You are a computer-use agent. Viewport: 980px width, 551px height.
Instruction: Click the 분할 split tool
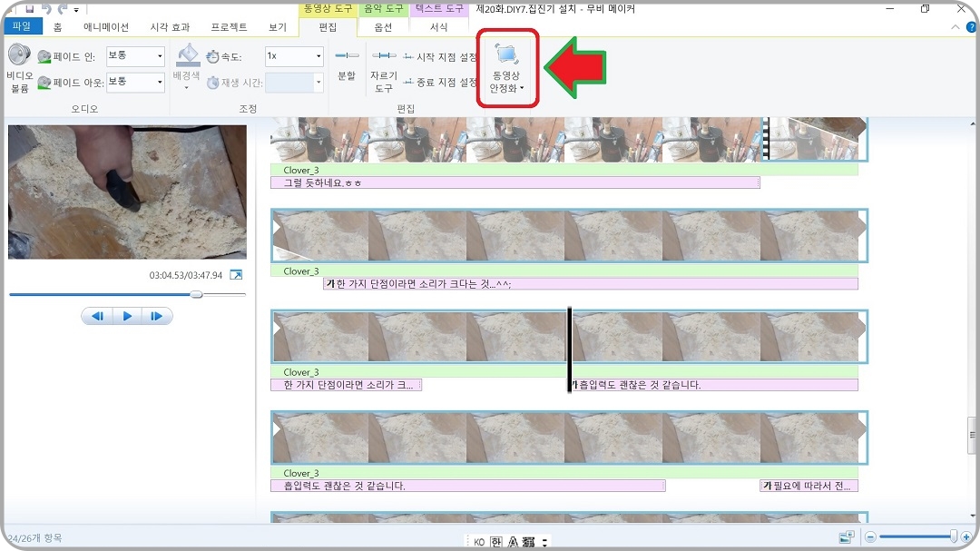pyautogui.click(x=347, y=65)
